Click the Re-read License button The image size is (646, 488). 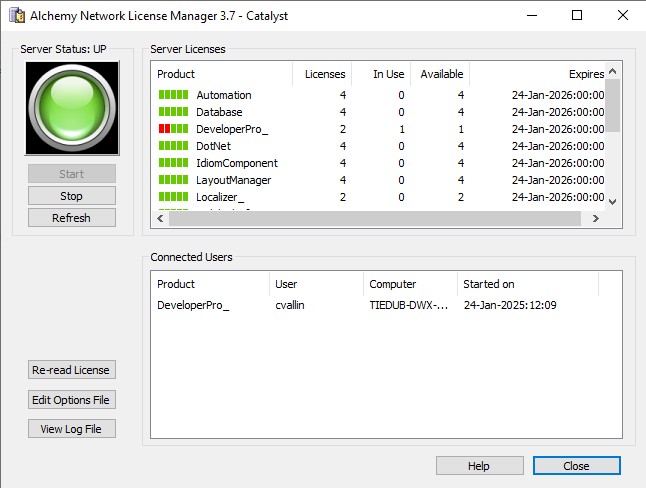pos(72,370)
